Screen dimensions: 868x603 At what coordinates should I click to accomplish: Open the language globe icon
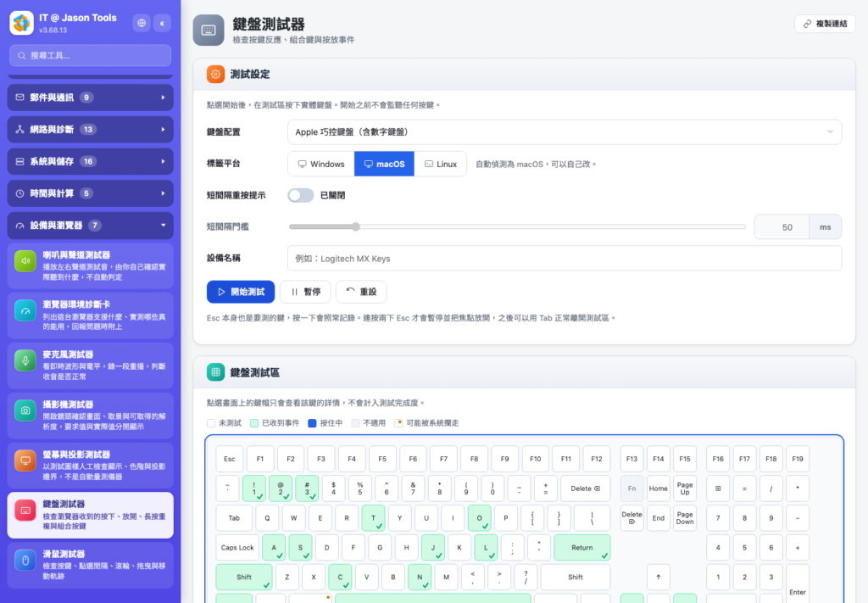[x=142, y=23]
